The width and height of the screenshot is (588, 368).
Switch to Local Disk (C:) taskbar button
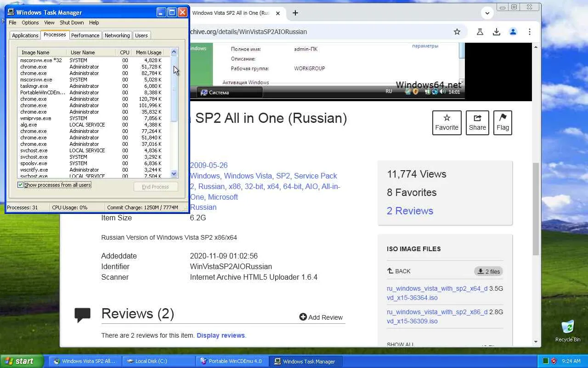158,361
